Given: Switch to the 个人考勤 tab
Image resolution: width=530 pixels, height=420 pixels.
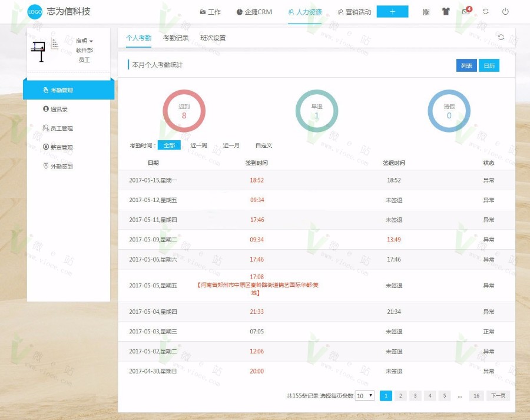Looking at the screenshot, I should [x=138, y=38].
